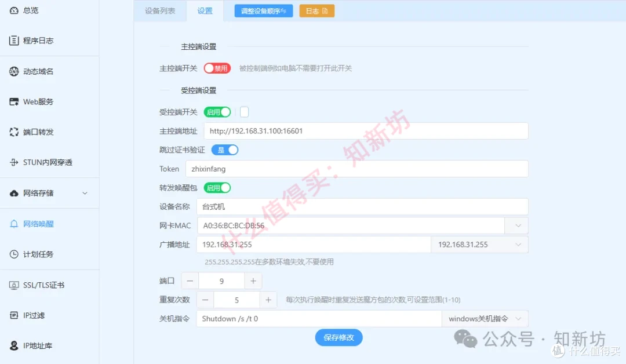Click the 广播地址 text input field
This screenshot has height=364, width=626.
tap(314, 245)
